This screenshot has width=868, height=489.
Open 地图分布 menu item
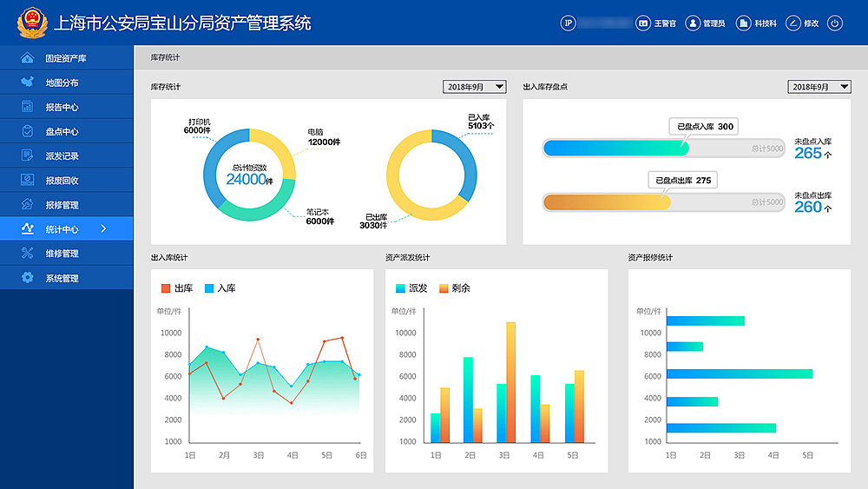tap(67, 82)
